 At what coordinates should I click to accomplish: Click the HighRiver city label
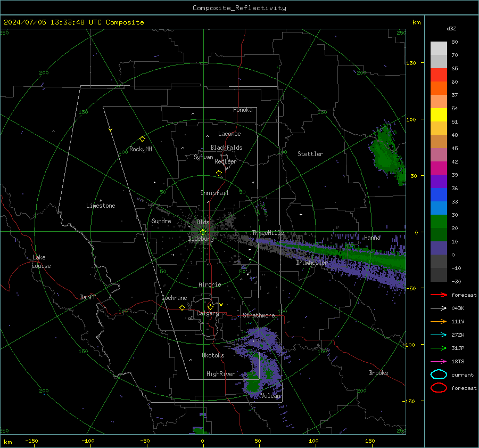coord(221,374)
